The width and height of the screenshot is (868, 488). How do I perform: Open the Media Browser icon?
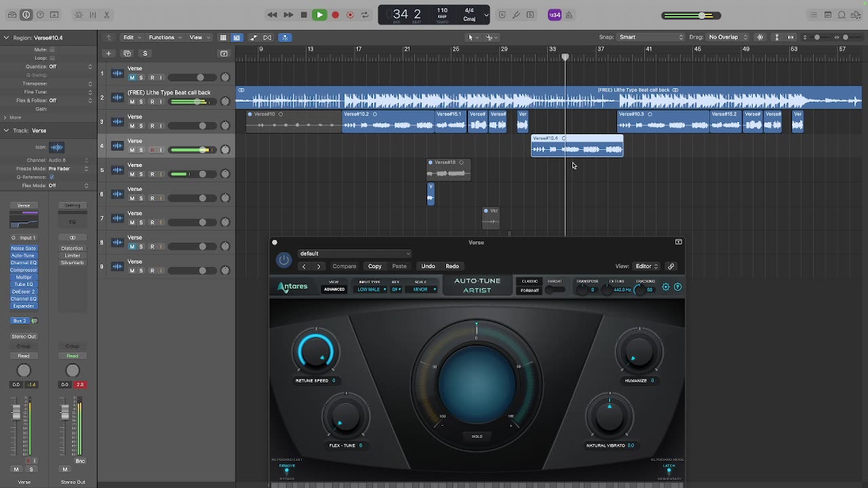point(856,15)
